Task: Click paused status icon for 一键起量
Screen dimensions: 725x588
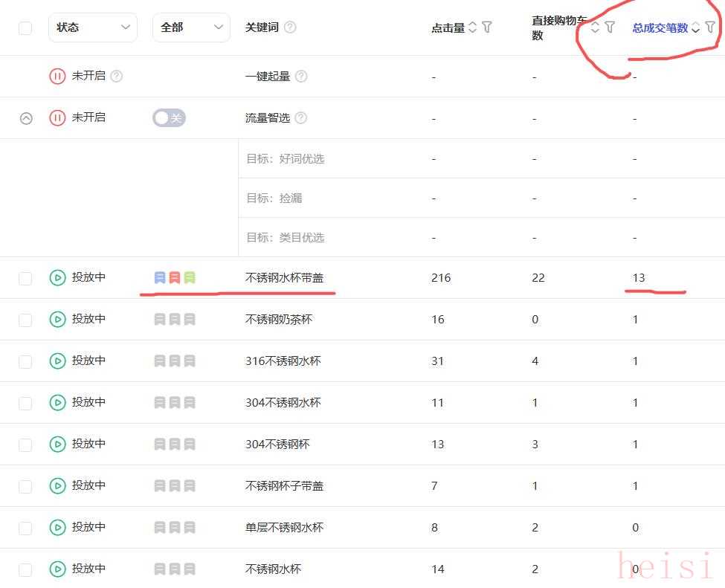Action: point(57,76)
